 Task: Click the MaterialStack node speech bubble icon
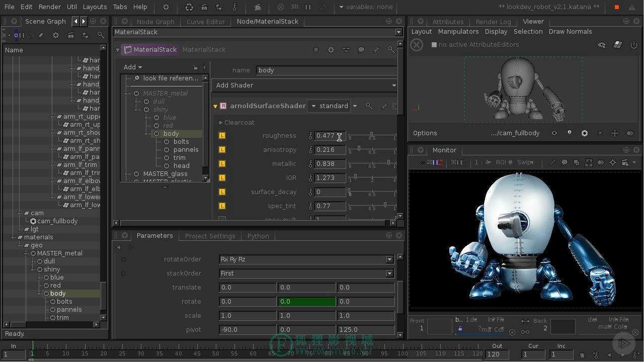[x=361, y=50]
